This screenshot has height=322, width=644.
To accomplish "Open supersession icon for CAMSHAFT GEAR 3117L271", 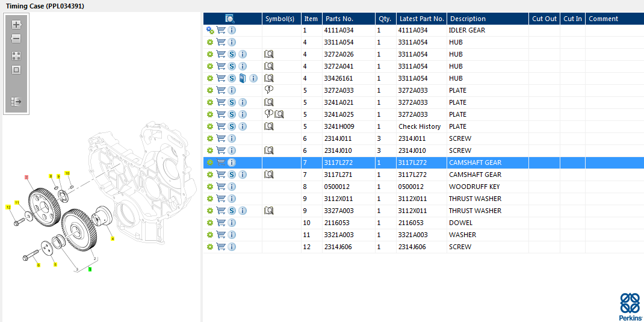I will pos(232,175).
